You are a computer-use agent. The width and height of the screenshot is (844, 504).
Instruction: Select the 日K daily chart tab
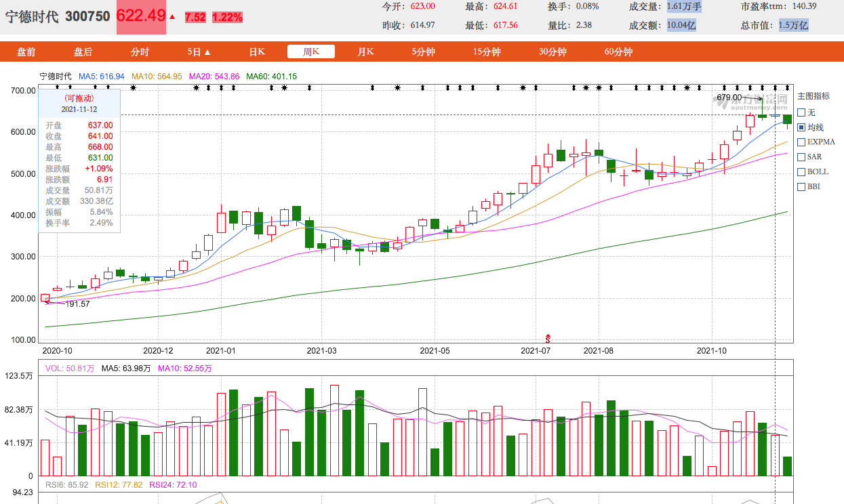(x=257, y=52)
